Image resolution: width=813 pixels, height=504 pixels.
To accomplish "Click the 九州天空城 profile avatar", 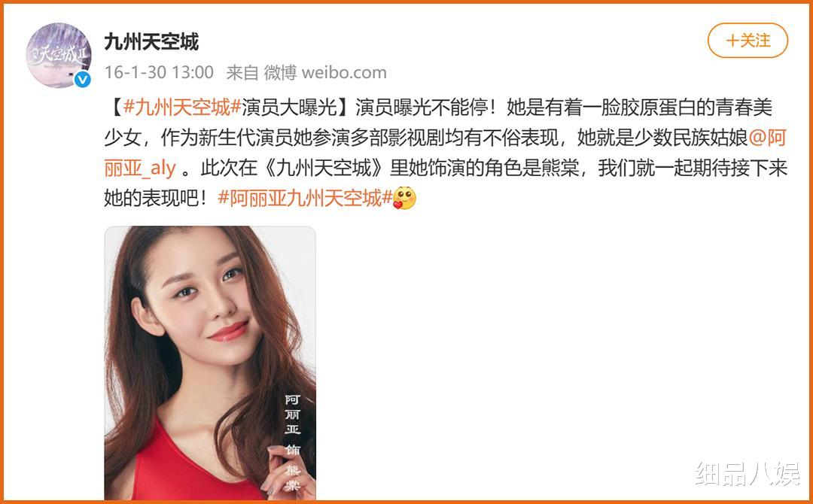I will pyautogui.click(x=59, y=55).
